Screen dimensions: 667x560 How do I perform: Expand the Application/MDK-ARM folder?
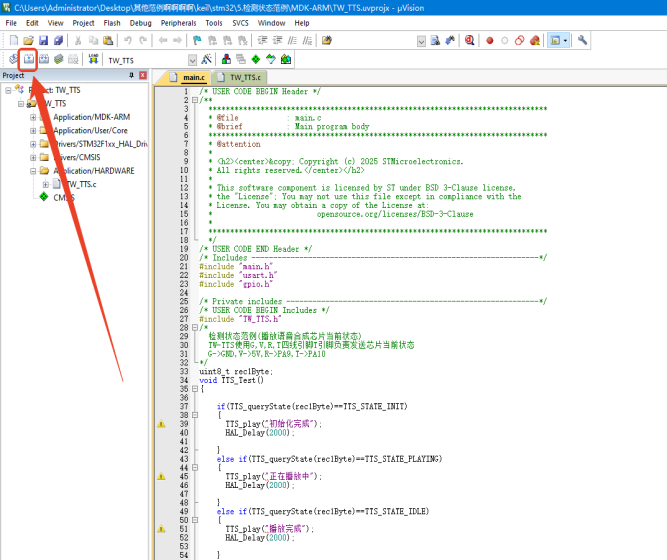33,117
